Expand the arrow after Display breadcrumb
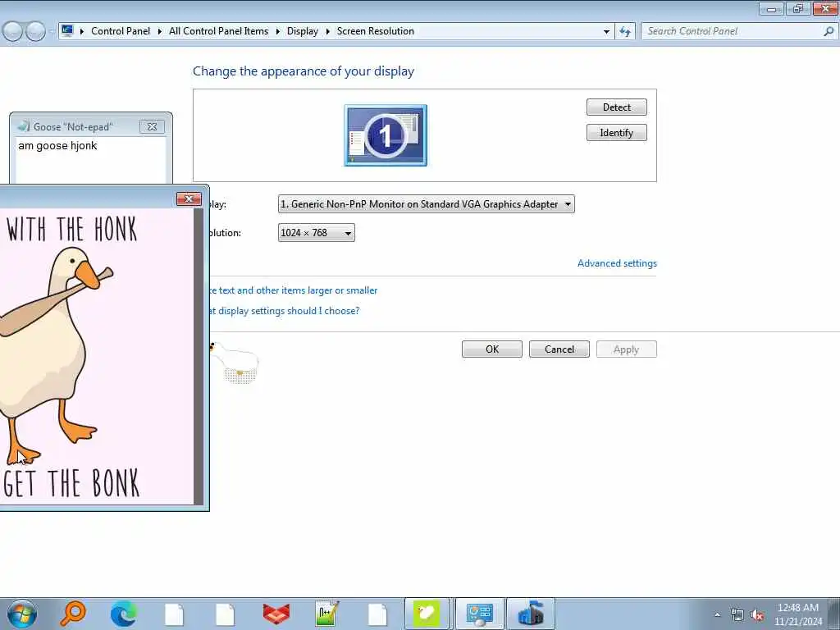Screen dimensions: 840x630 328,32
